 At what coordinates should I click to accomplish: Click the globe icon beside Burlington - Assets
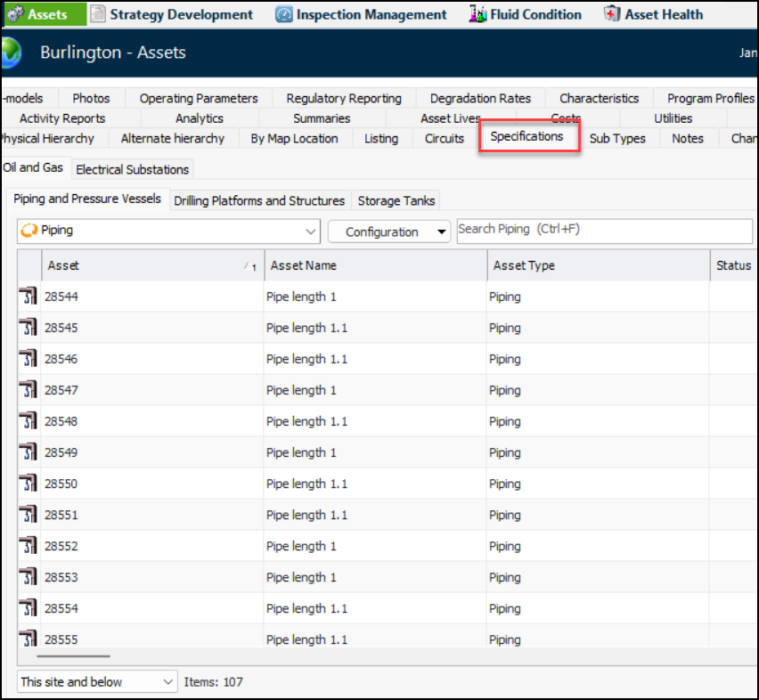tap(11, 53)
